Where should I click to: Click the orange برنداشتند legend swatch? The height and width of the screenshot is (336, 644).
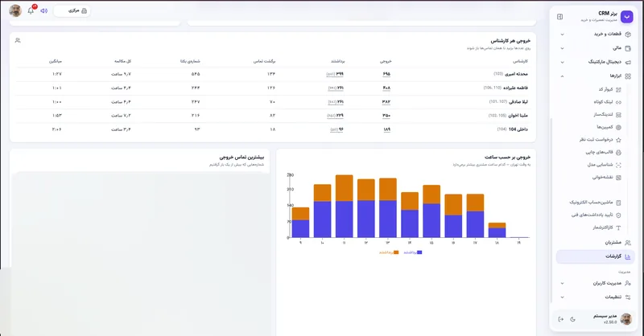(396, 252)
